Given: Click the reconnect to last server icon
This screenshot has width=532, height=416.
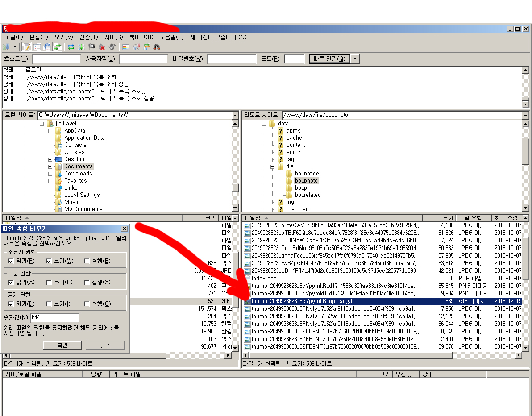Looking at the screenshot, I should pyautogui.click(x=112, y=47).
